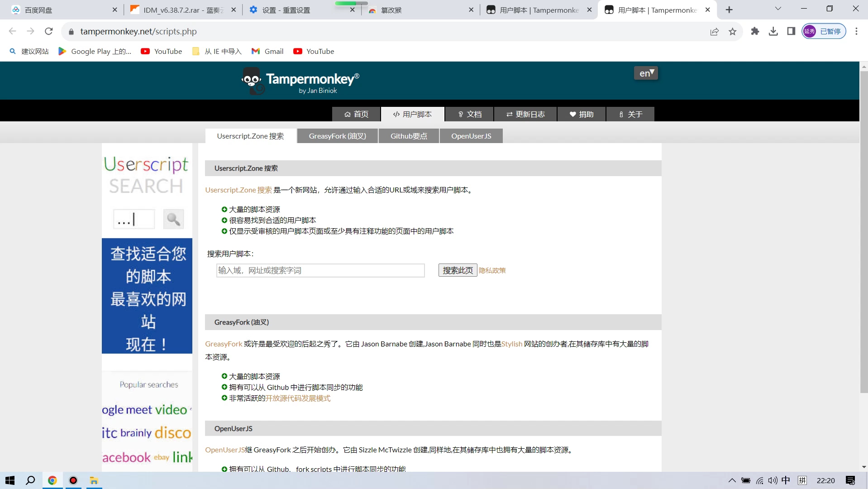868x489 pixels.
Task: Switch to GreasyFork (油叉) tab
Action: (x=337, y=136)
